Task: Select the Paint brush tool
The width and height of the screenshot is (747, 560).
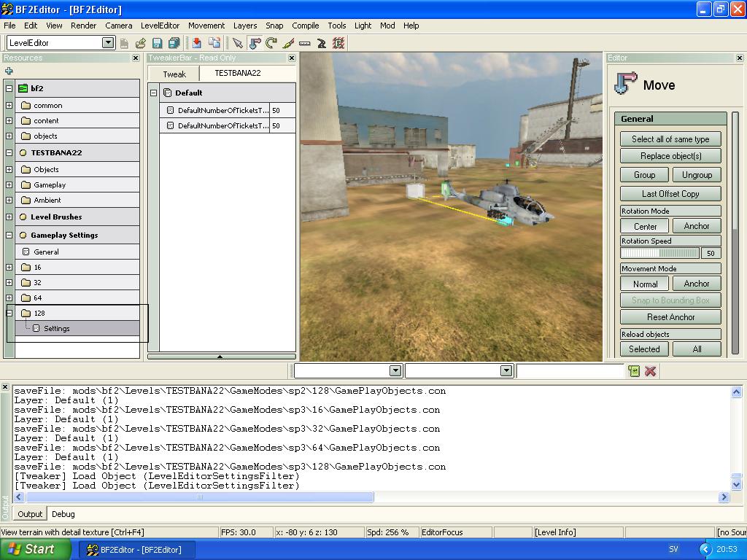Action: [287, 43]
